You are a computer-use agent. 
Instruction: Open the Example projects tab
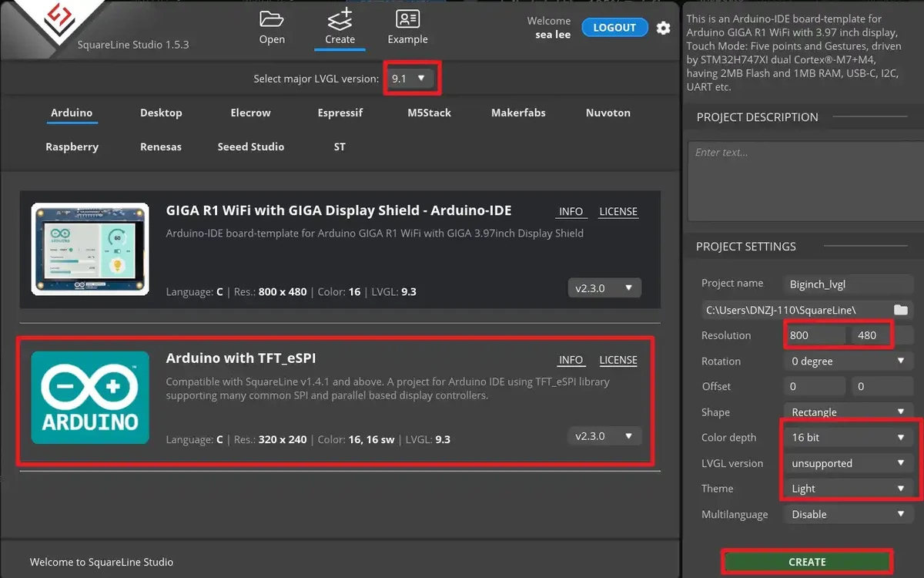tap(407, 27)
